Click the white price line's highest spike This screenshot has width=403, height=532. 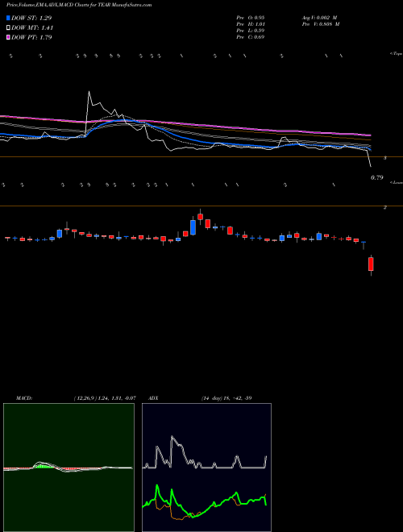pyautogui.click(x=89, y=92)
